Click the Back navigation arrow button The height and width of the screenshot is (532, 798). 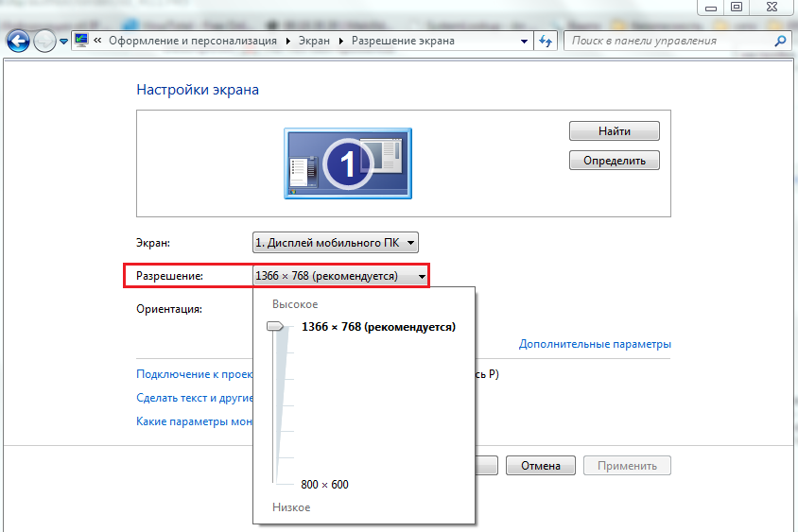coord(18,41)
